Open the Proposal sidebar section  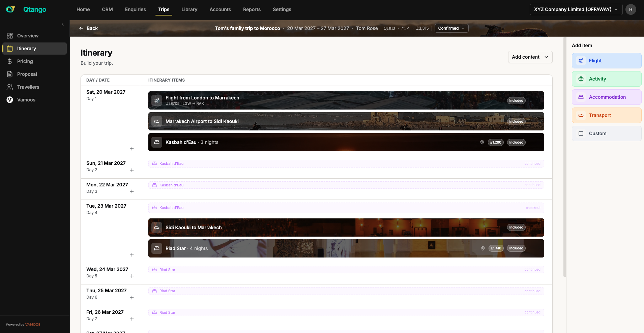(34, 74)
